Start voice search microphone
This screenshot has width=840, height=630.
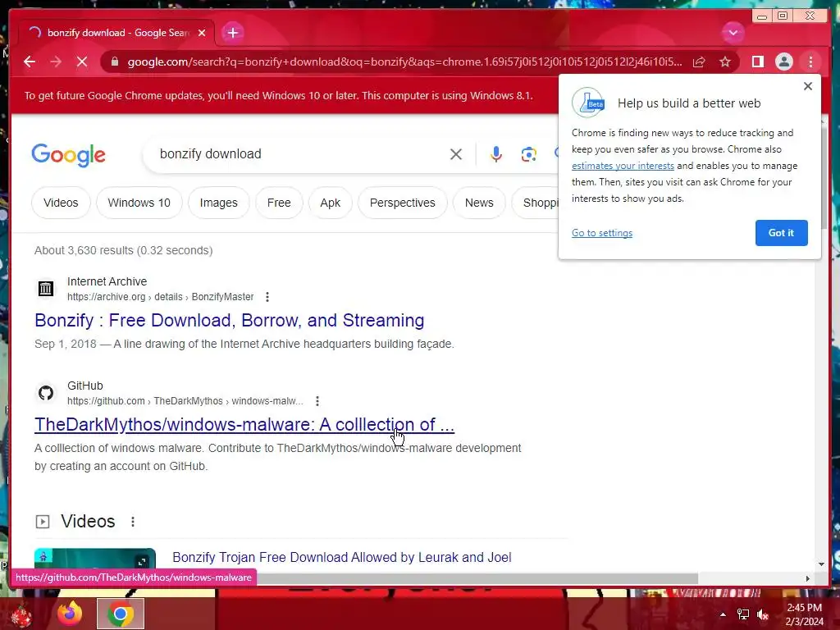496,154
